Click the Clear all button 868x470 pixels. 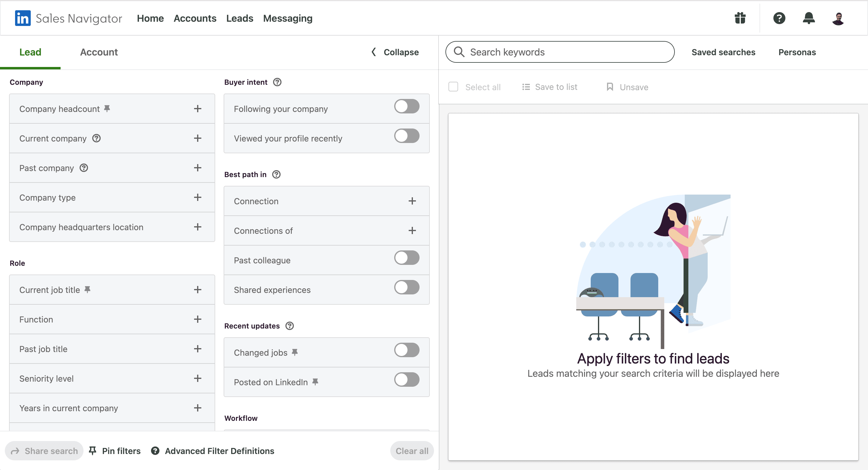pyautogui.click(x=412, y=451)
